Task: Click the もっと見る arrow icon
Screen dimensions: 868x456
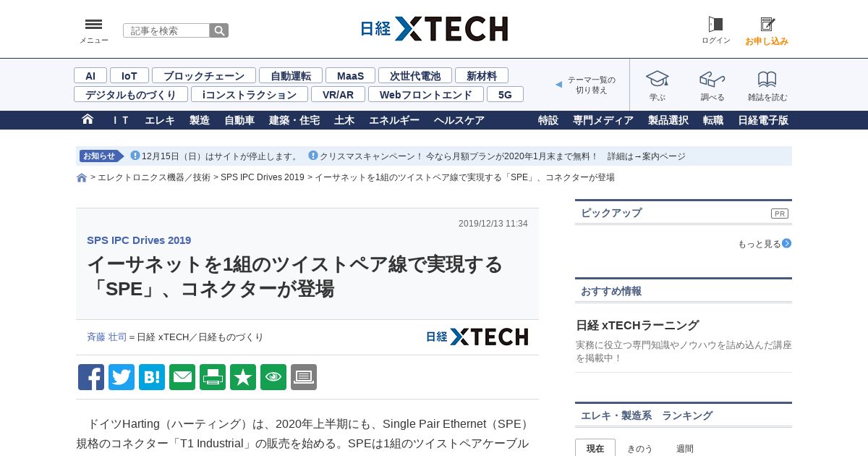Action: [786, 243]
